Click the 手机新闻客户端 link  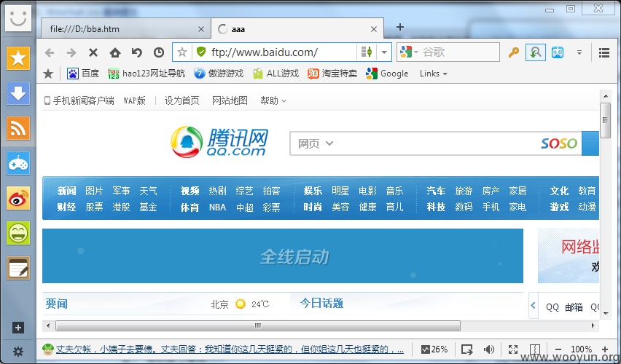[79, 101]
